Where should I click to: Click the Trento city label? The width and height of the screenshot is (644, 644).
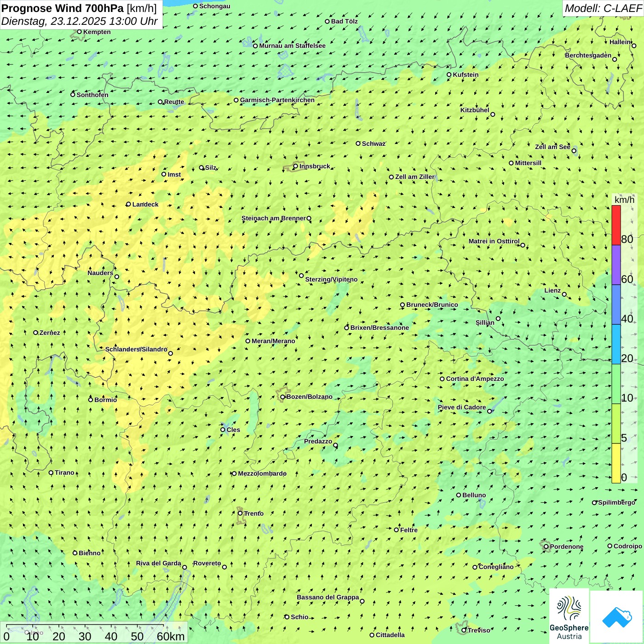click(253, 513)
